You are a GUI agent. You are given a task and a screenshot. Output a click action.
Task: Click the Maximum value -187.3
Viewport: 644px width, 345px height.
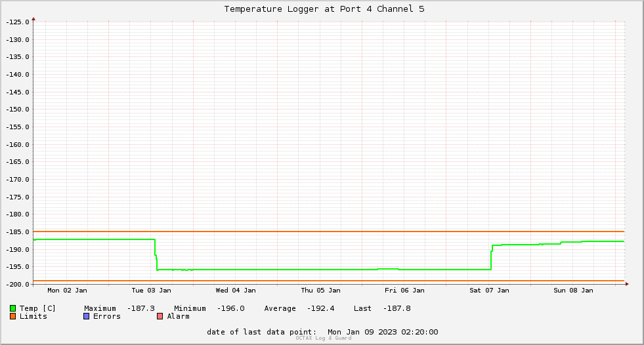pyautogui.click(x=141, y=308)
